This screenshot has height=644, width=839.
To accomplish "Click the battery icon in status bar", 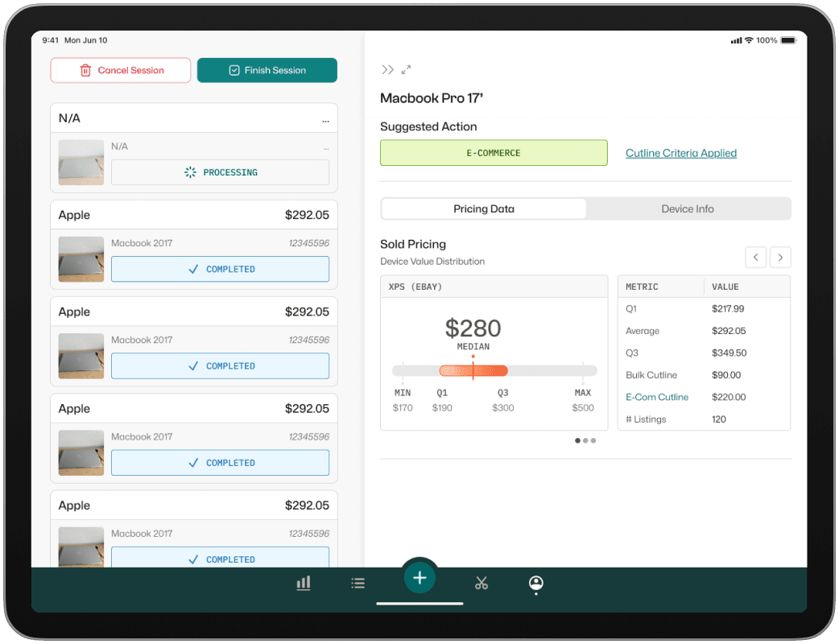I will [788, 40].
